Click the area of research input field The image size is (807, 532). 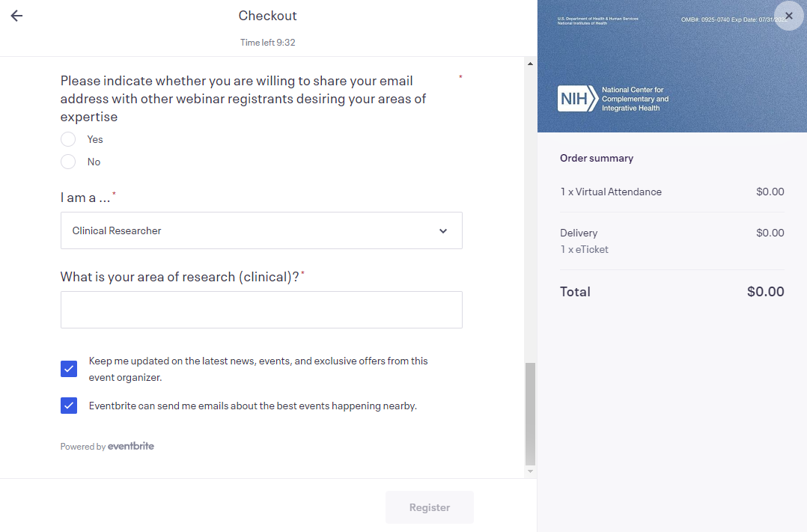tap(261, 310)
